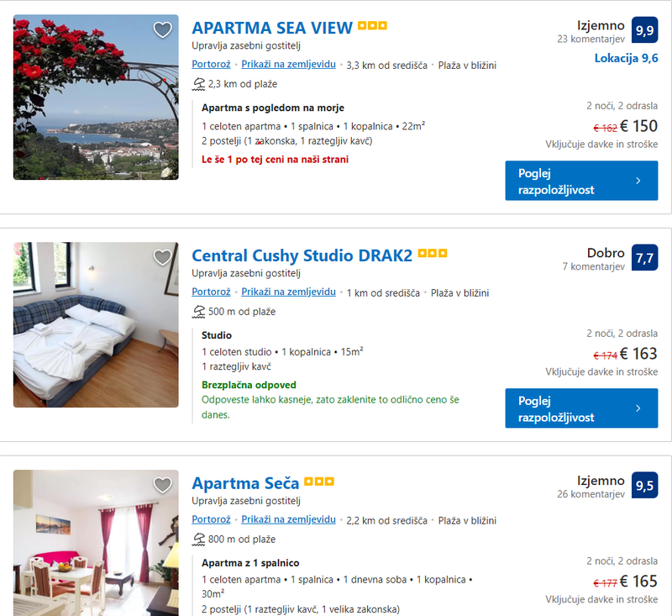The height and width of the screenshot is (616, 672).
Task: Click beach icon beside 800 m od plaže
Action: point(198,540)
